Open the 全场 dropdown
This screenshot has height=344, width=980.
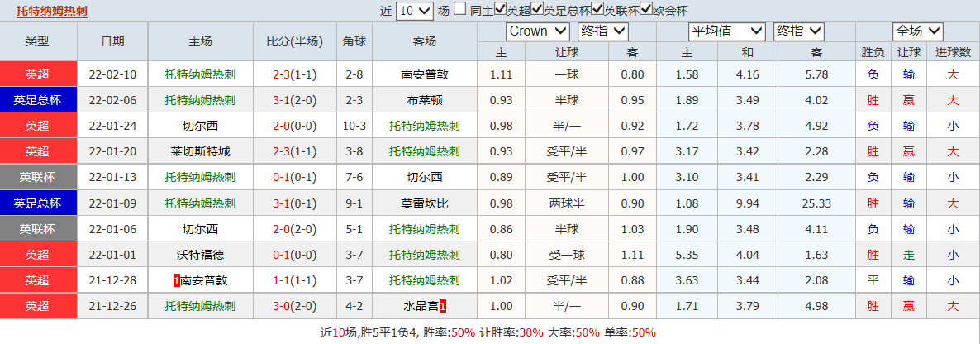pos(917,31)
